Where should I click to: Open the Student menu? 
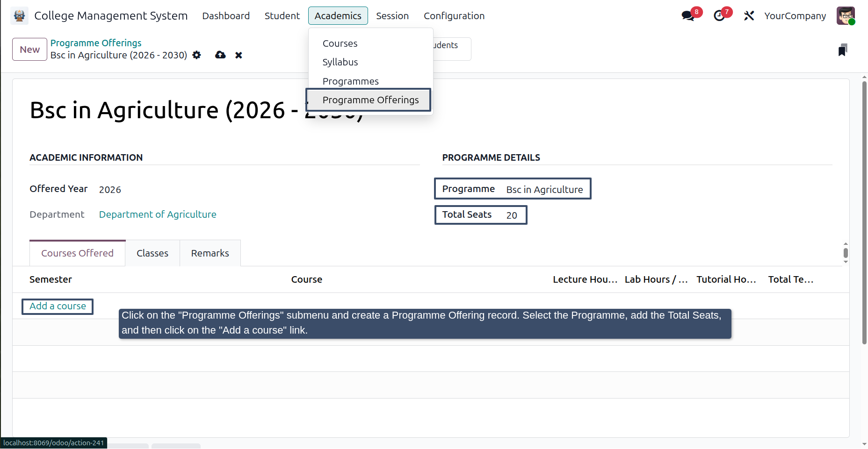(x=282, y=16)
